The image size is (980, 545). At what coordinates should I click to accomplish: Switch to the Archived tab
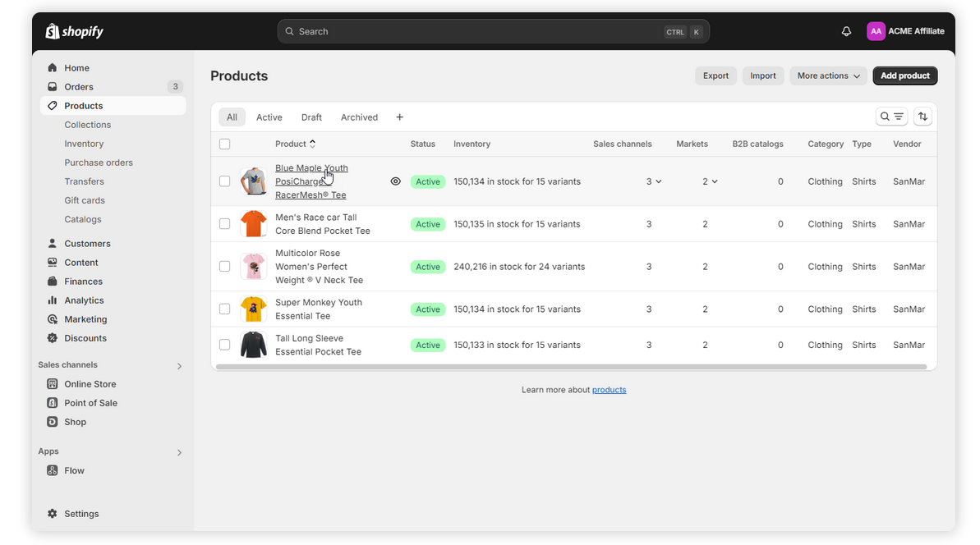click(x=359, y=117)
